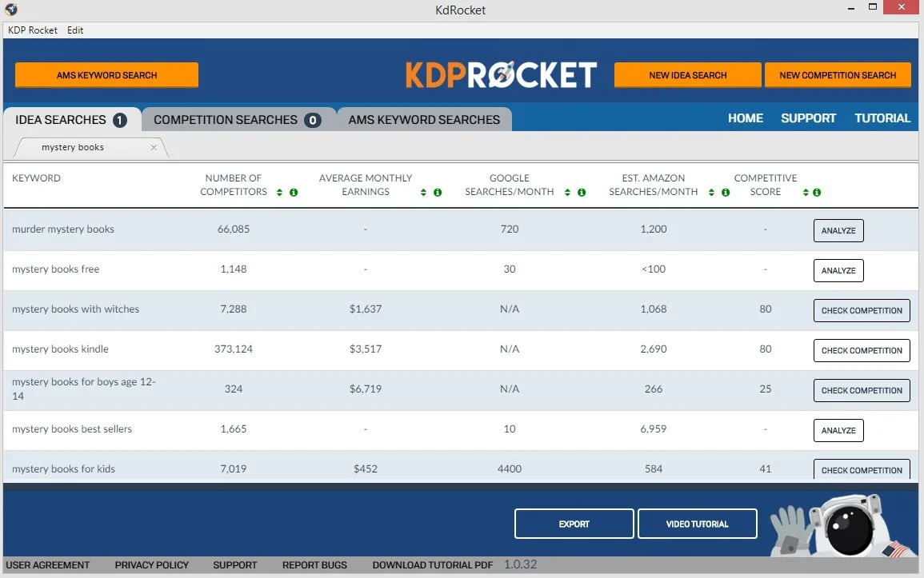Open info icon for Competitive Score
The height and width of the screenshot is (578, 924).
817,193
